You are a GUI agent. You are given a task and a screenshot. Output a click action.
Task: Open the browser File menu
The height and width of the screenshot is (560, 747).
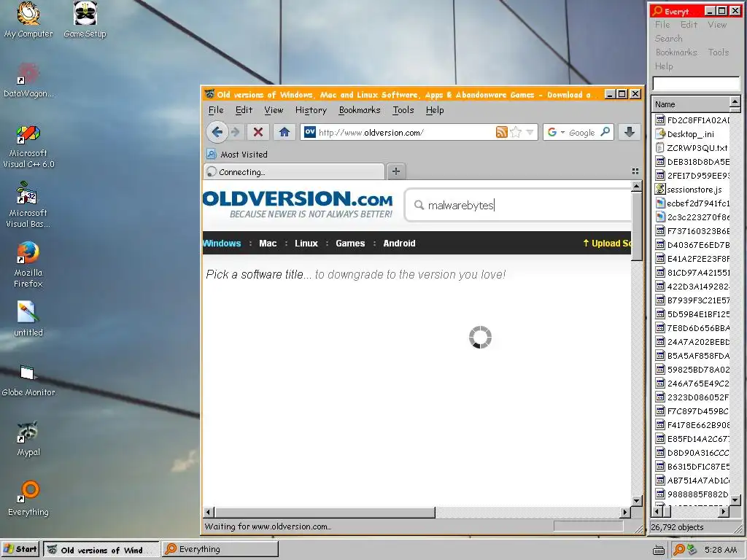tap(216, 110)
